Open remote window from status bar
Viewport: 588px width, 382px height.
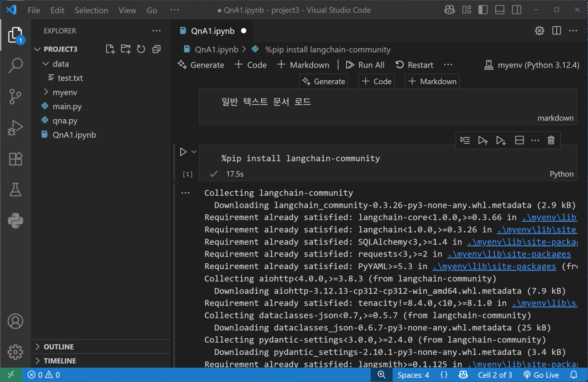(10, 375)
